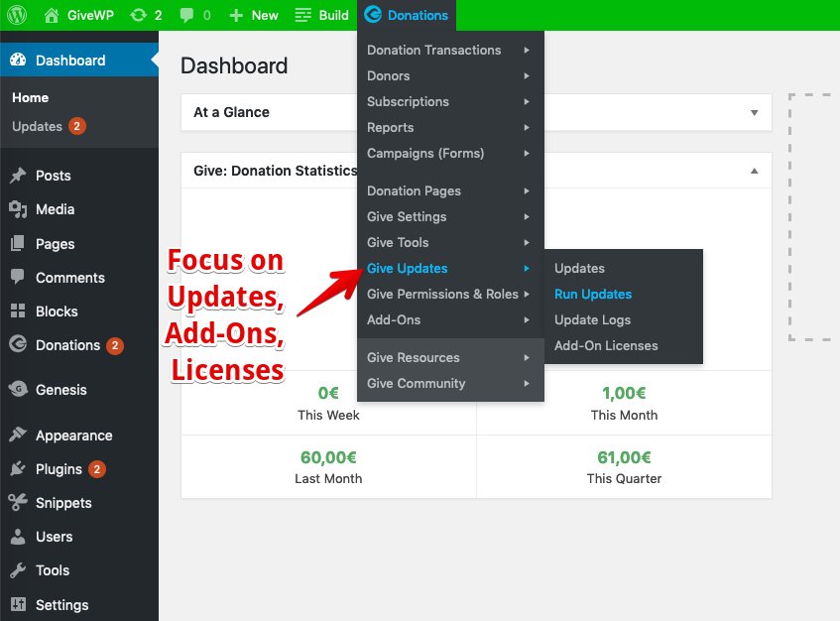Click the 0€ This Week value
The image size is (840, 621).
click(328, 393)
